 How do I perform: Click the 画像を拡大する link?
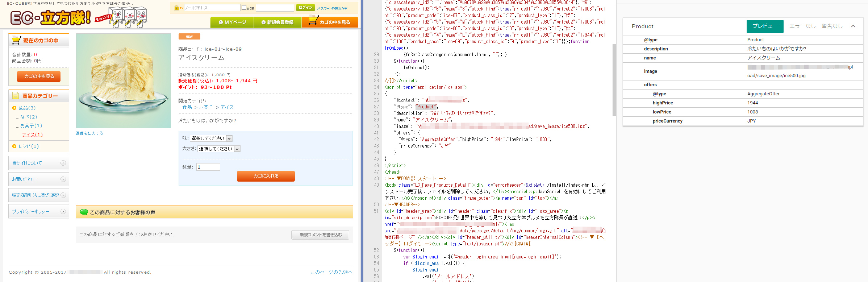click(89, 133)
